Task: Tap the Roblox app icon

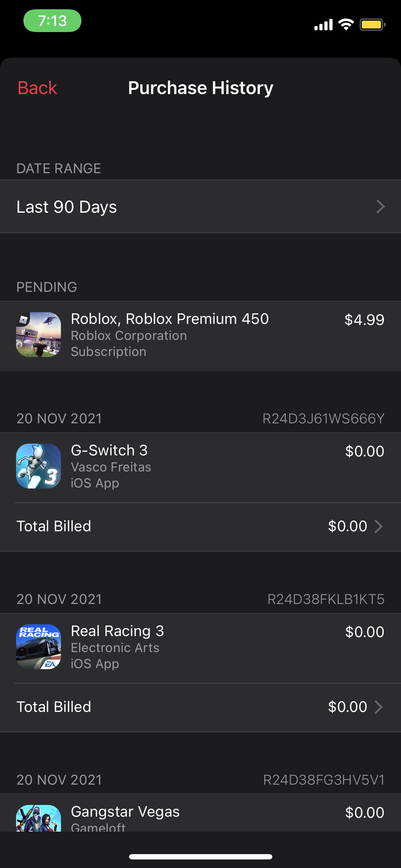Action: pyautogui.click(x=38, y=335)
